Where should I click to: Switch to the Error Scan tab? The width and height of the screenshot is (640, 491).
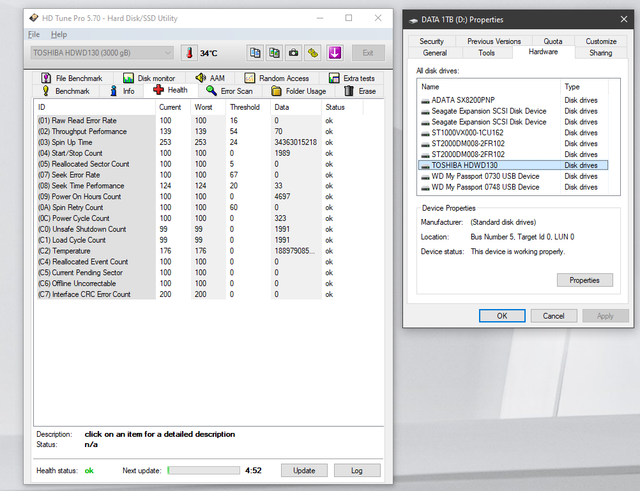(x=229, y=91)
